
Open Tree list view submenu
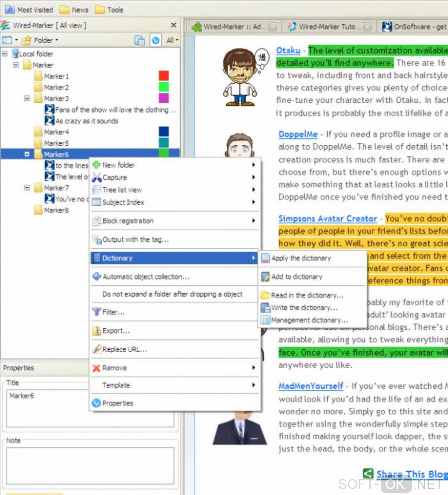coord(175,190)
